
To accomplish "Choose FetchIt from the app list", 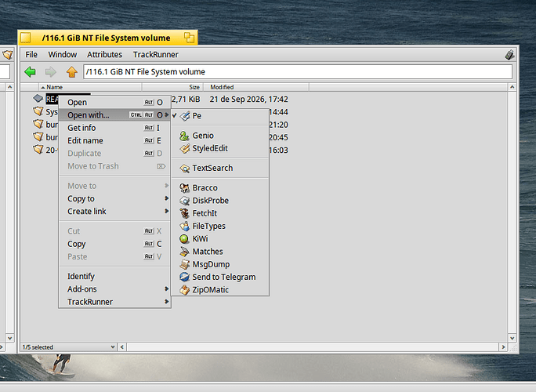I will pyautogui.click(x=220, y=213).
